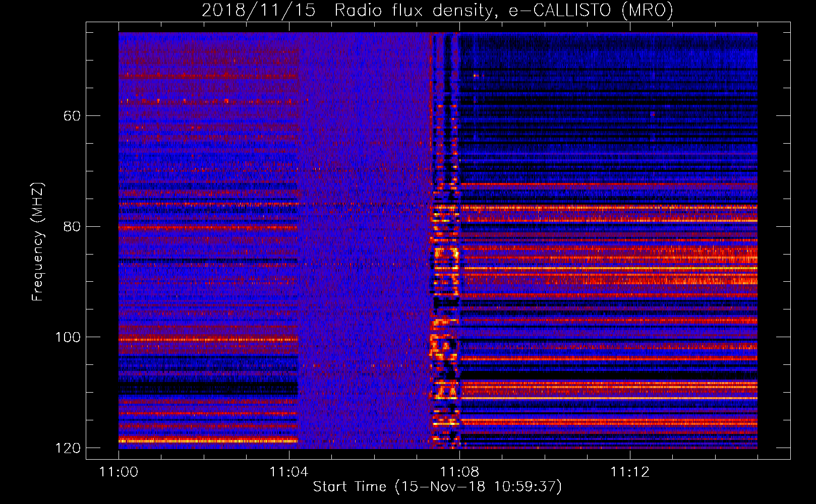Viewport: 816px width, 504px height.
Task: Click the 11:00 time tick label
Action: coord(119,472)
